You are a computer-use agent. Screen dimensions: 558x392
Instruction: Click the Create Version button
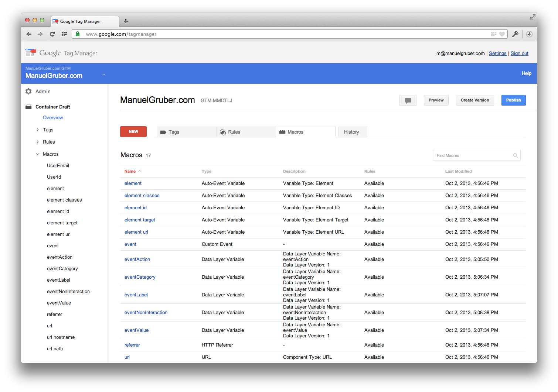coord(475,100)
